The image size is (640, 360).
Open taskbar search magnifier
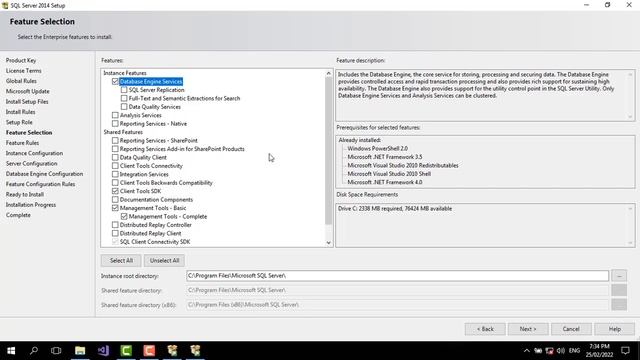(x=34, y=351)
